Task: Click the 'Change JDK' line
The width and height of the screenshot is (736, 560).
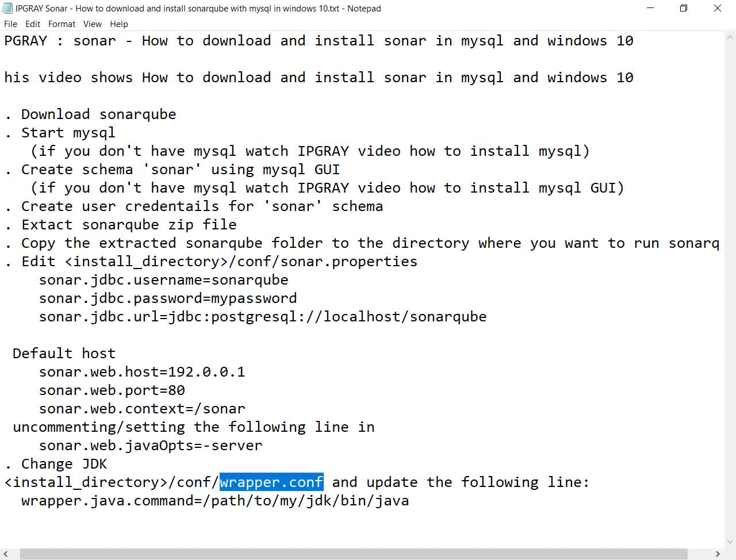Action: coord(56,464)
